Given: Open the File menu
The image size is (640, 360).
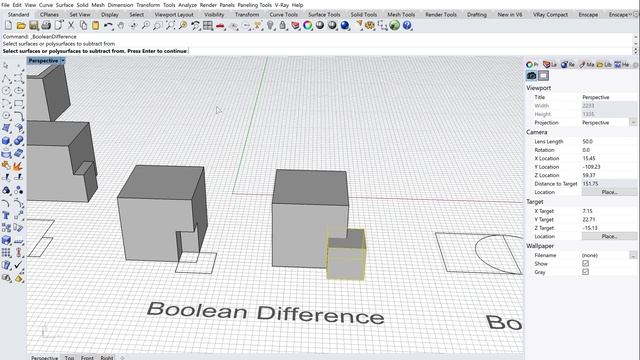Looking at the screenshot, I should pyautogui.click(x=5, y=5).
